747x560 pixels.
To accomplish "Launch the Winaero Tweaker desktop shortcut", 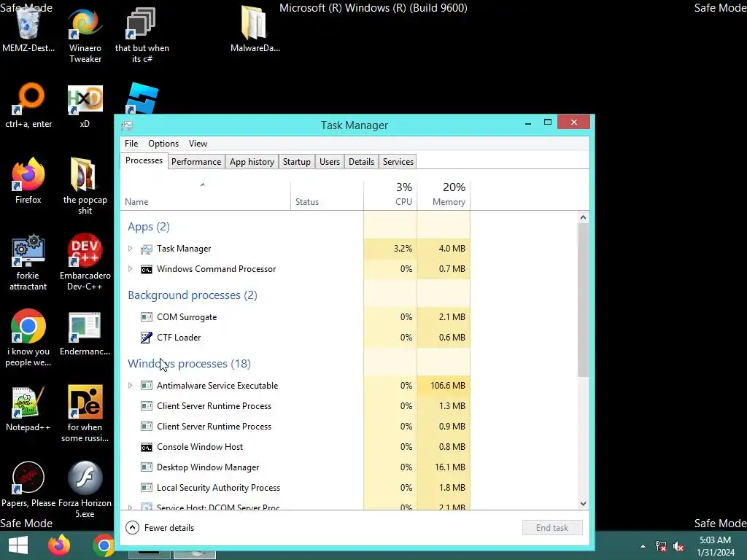I will [85, 34].
